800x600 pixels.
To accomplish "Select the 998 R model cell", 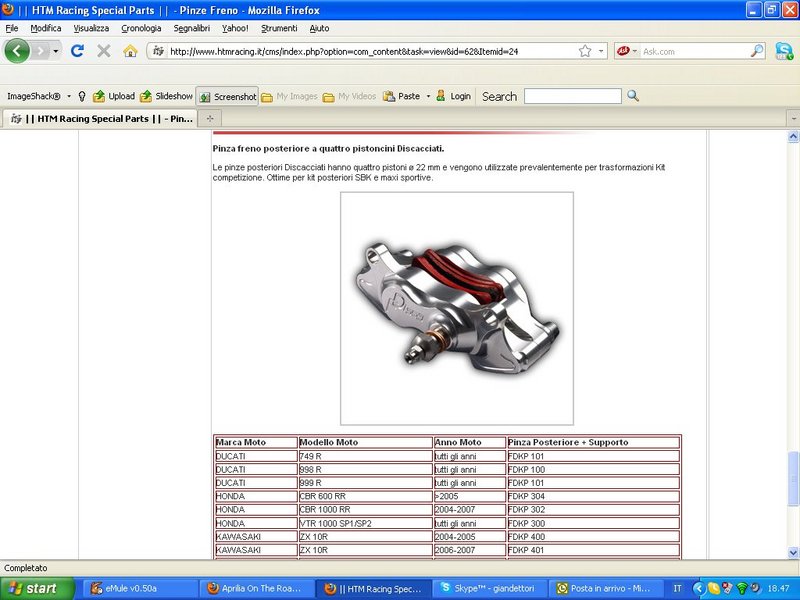I will (365, 469).
